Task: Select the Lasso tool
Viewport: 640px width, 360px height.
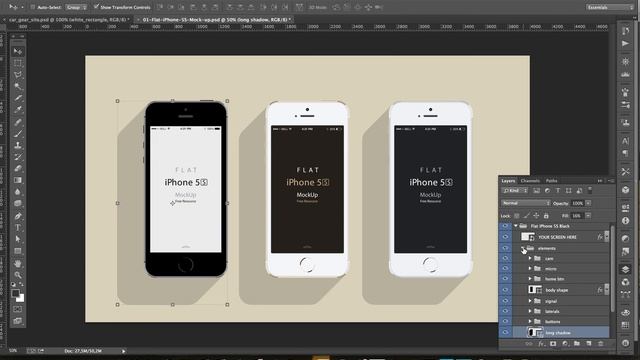Action: (18, 75)
